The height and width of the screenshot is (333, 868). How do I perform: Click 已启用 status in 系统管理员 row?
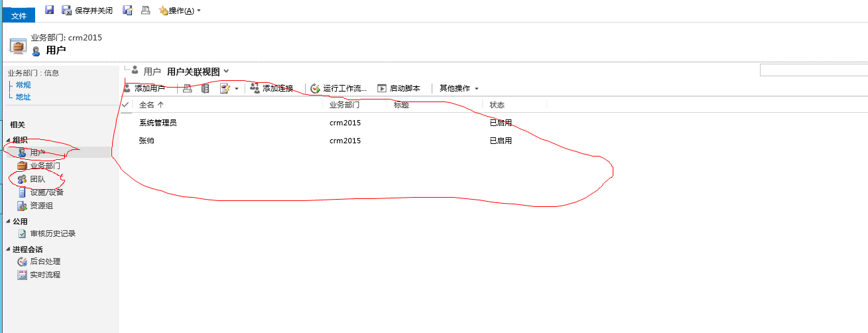[501, 123]
